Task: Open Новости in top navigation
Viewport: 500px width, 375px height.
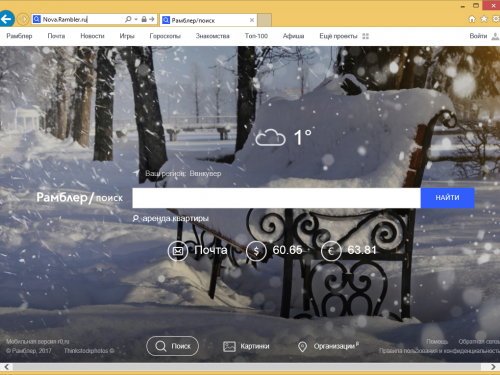Action: pyautogui.click(x=92, y=36)
